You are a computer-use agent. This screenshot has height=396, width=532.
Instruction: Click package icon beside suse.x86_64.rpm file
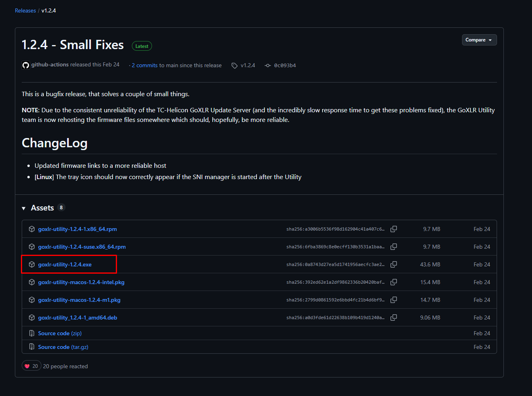(32, 247)
